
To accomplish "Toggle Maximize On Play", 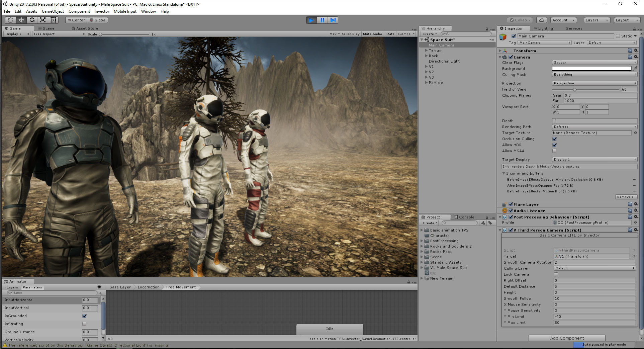I will (x=344, y=34).
